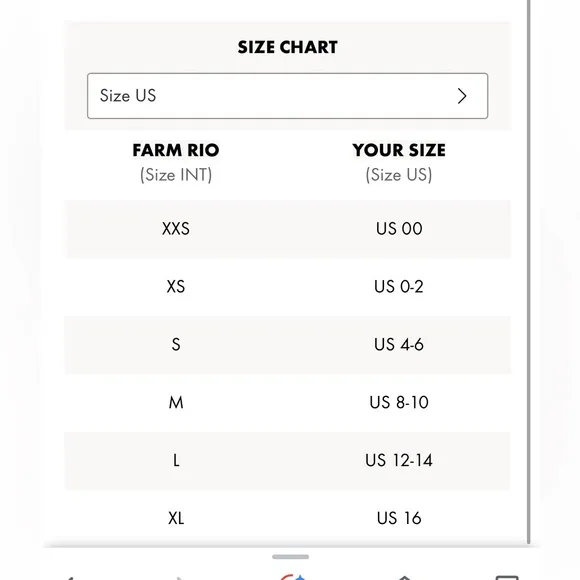Tap the browser forward arrow icon

tap(180, 577)
